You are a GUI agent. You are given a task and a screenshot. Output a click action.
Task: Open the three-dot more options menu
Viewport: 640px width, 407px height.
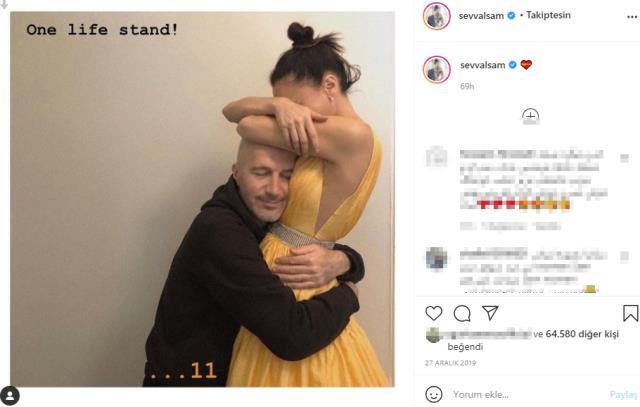click(632, 17)
